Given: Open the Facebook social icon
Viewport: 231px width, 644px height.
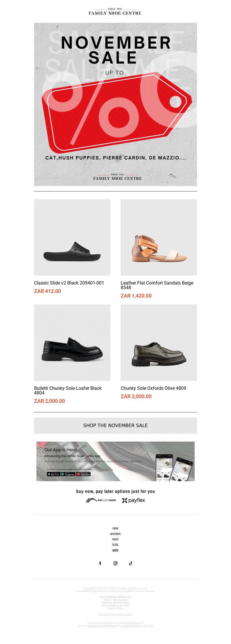Looking at the screenshot, I should click(100, 563).
